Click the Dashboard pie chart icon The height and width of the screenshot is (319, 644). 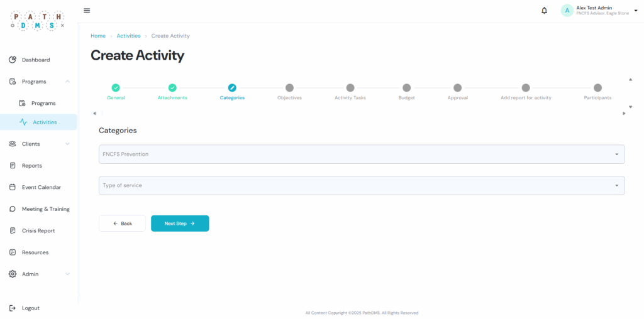[13, 60]
